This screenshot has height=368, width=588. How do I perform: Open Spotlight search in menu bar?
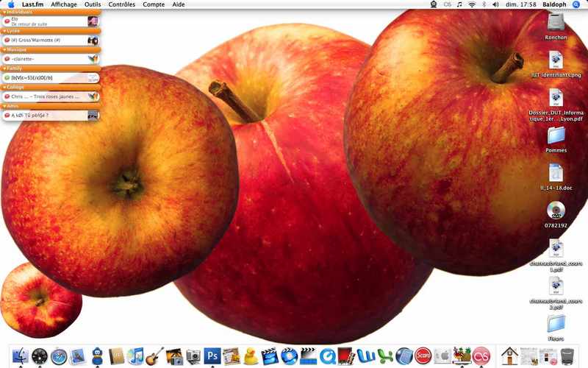pyautogui.click(x=576, y=4)
